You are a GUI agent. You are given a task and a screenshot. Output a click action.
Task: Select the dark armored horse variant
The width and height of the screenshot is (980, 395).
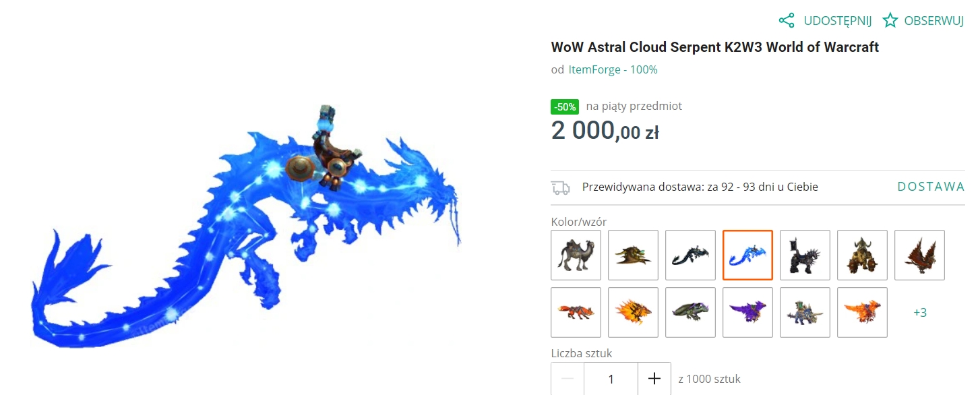point(805,255)
